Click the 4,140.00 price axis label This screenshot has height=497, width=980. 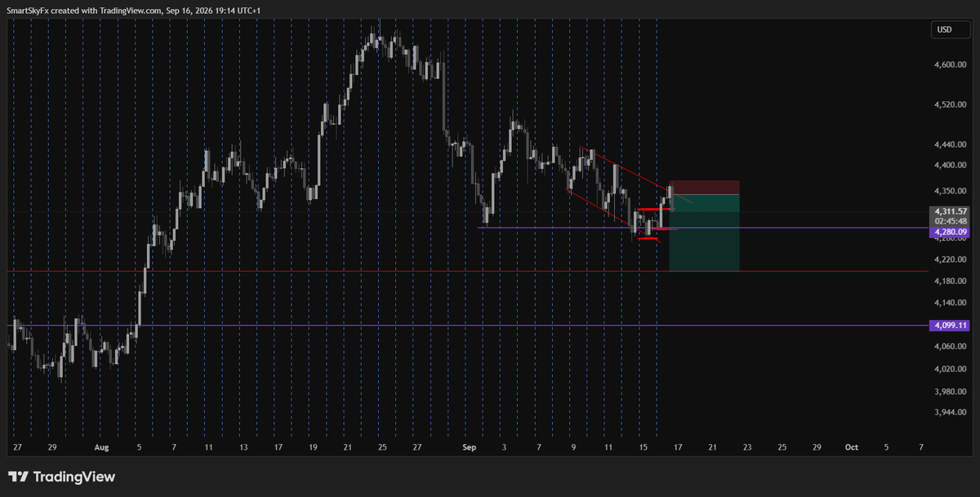[x=951, y=303]
